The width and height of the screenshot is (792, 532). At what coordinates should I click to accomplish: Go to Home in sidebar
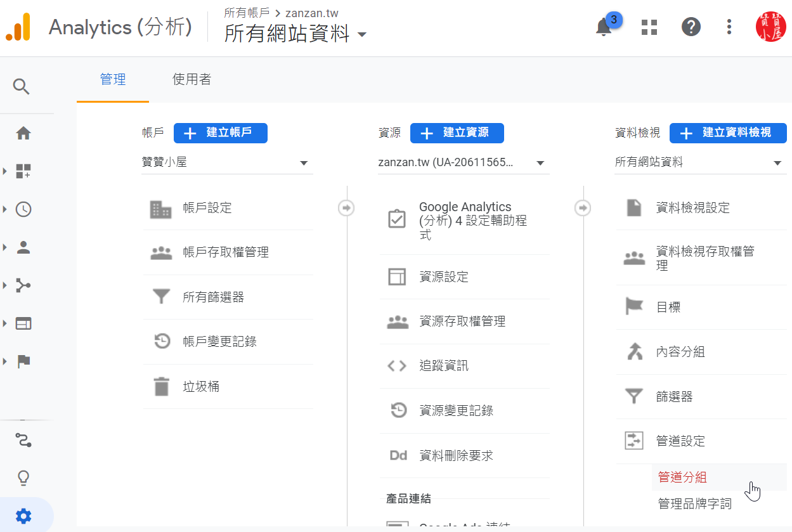23,133
